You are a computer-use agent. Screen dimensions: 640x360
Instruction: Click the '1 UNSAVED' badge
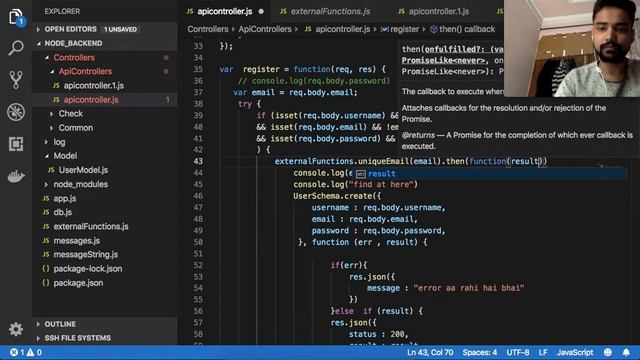click(x=120, y=29)
